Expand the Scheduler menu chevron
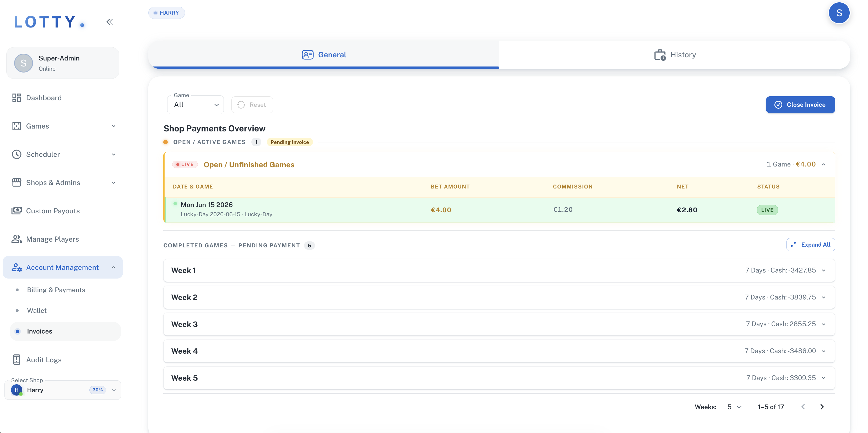This screenshot has width=868, height=433. (x=113, y=154)
